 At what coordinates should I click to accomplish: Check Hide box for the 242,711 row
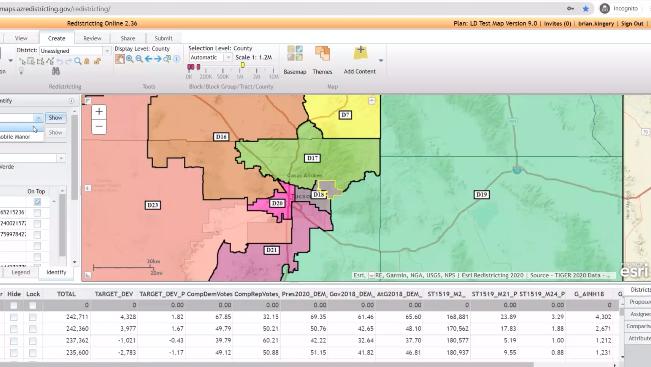click(x=14, y=317)
